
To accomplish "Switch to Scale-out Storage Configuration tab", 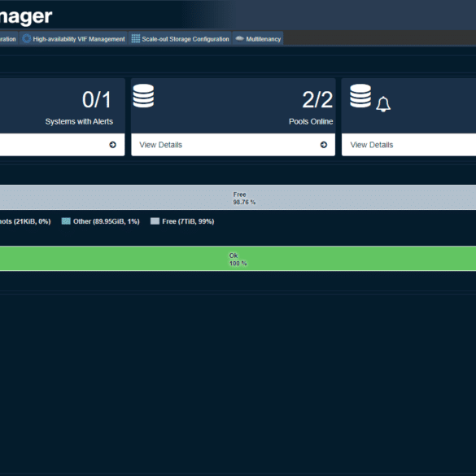I will (x=180, y=39).
